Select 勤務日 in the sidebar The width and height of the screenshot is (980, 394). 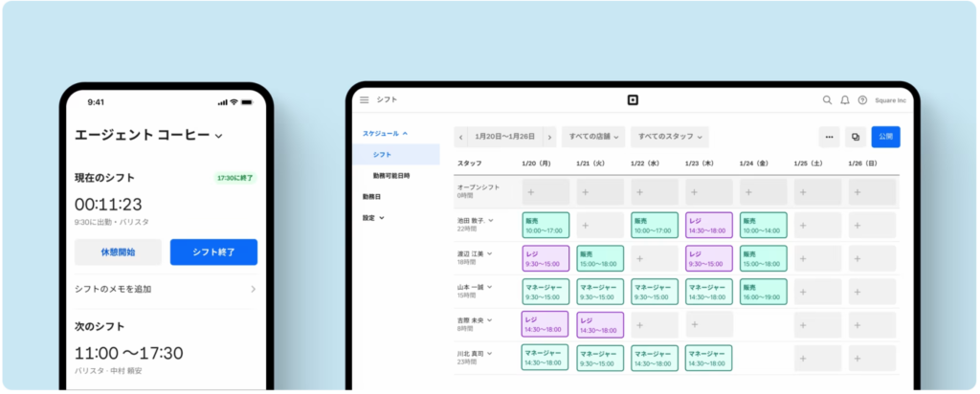click(x=371, y=197)
